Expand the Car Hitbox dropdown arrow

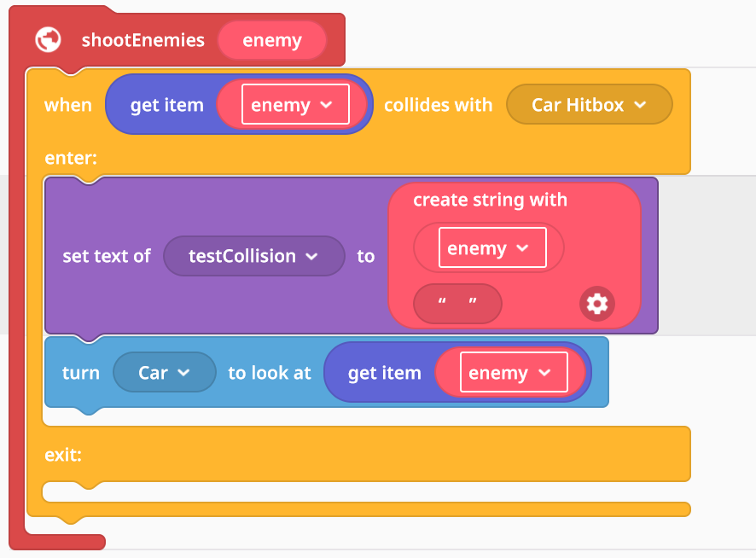click(x=640, y=105)
